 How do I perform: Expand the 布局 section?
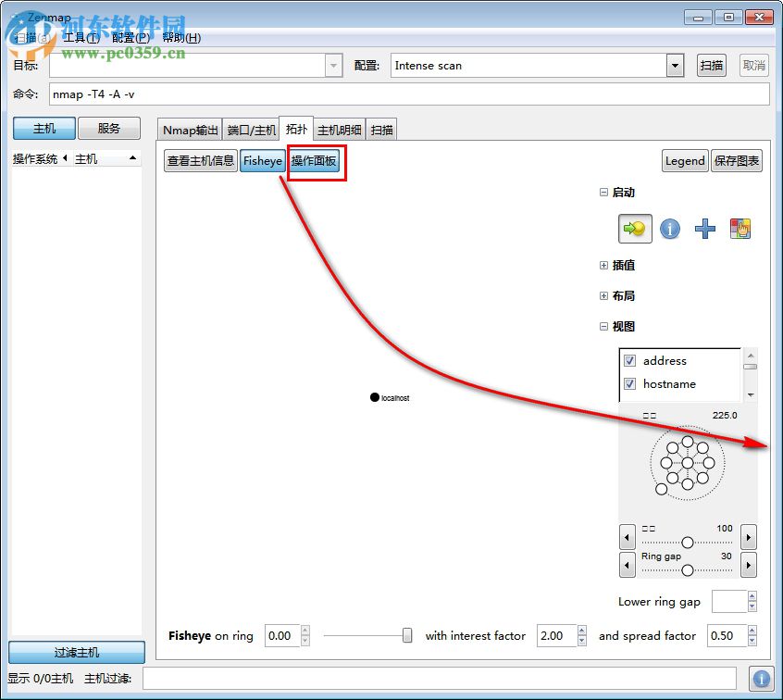pyautogui.click(x=603, y=295)
